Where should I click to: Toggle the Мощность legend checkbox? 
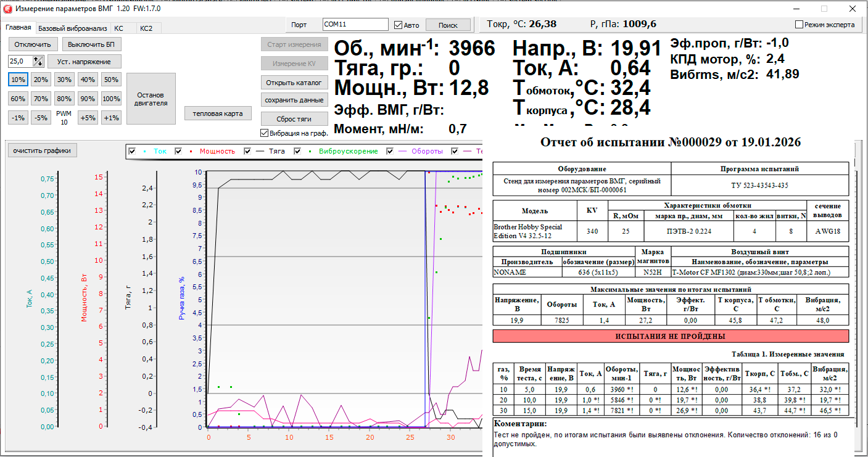click(x=179, y=151)
